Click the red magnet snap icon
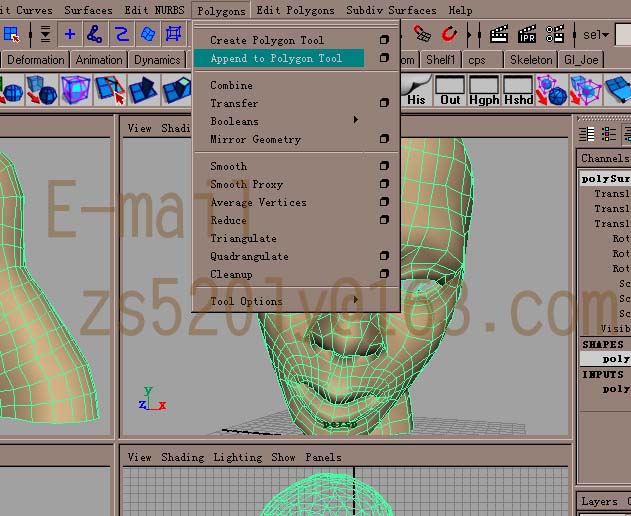The image size is (631, 516). coord(449,34)
